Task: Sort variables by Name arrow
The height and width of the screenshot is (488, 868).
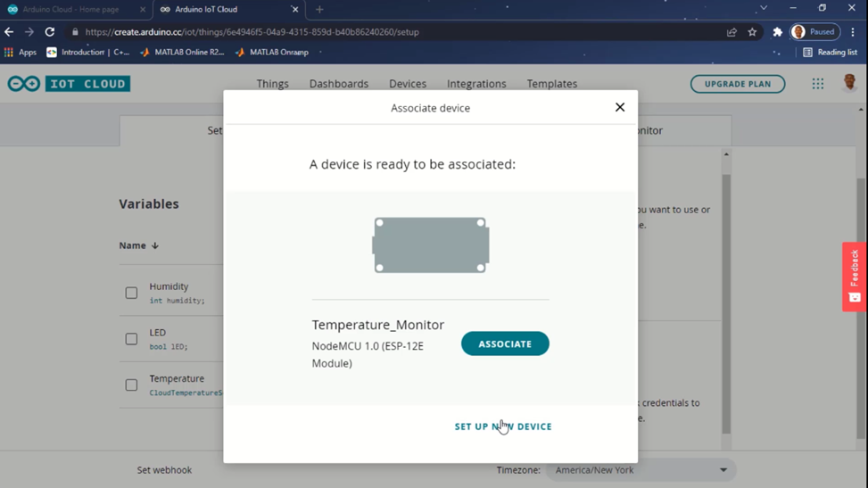Action: (x=155, y=245)
